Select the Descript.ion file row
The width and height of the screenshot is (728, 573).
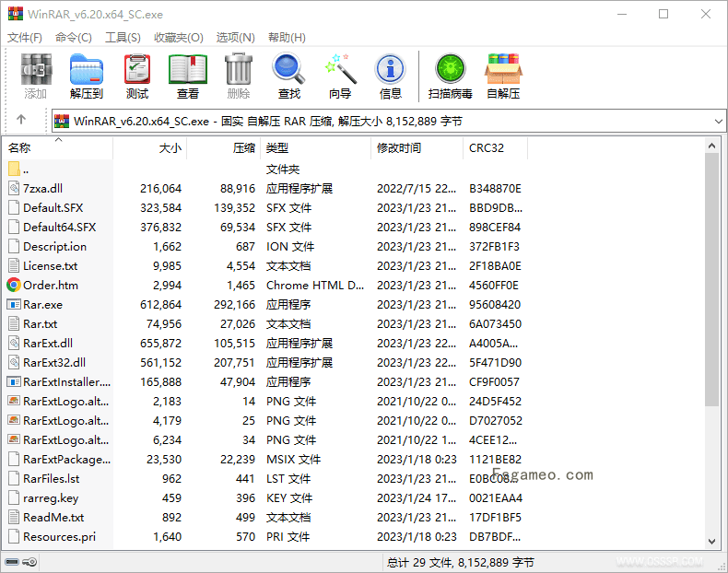point(265,246)
